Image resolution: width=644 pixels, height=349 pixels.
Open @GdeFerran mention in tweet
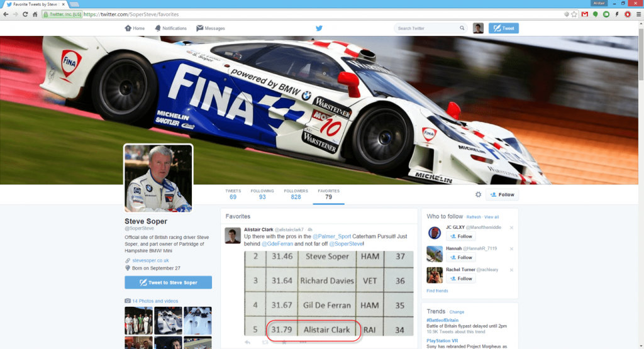[277, 244]
